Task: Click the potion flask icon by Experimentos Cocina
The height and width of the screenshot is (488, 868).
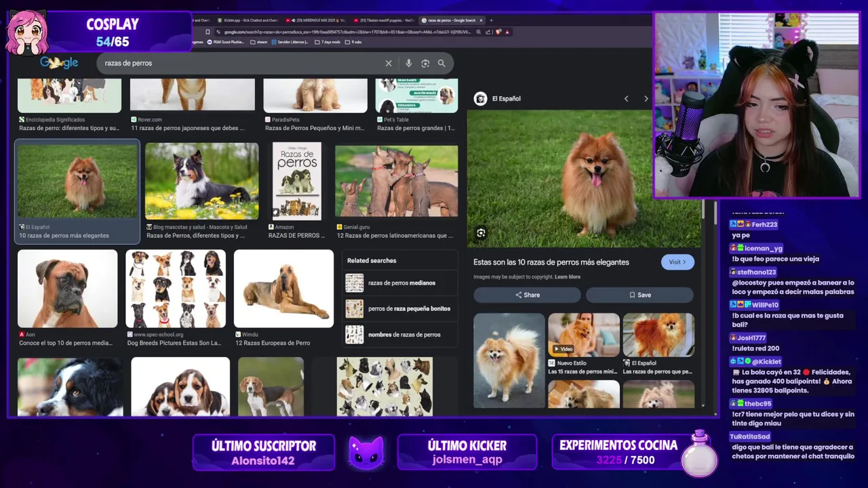Action: point(699,453)
